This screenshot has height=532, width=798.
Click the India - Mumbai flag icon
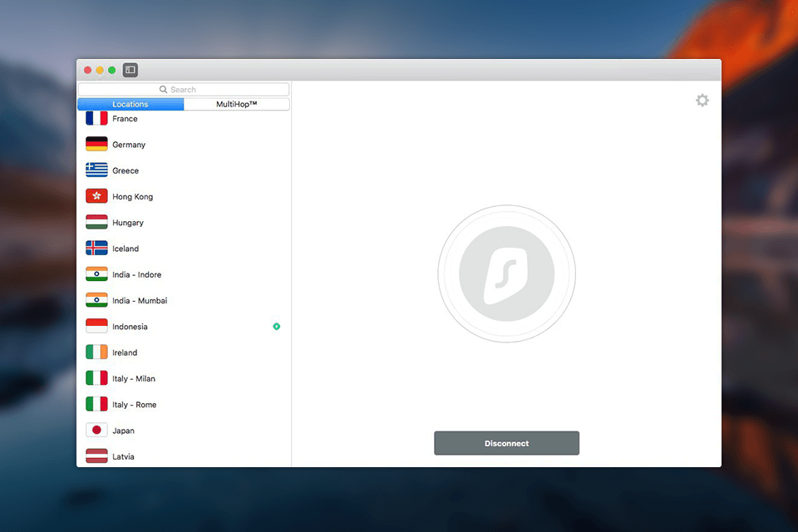click(x=96, y=300)
